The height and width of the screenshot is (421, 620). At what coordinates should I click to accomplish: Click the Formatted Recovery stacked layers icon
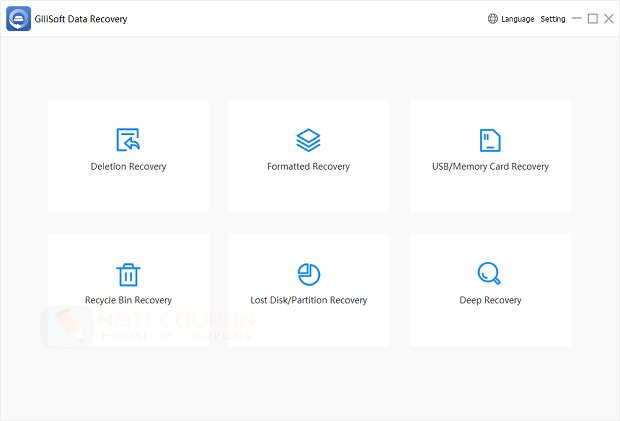coord(308,139)
